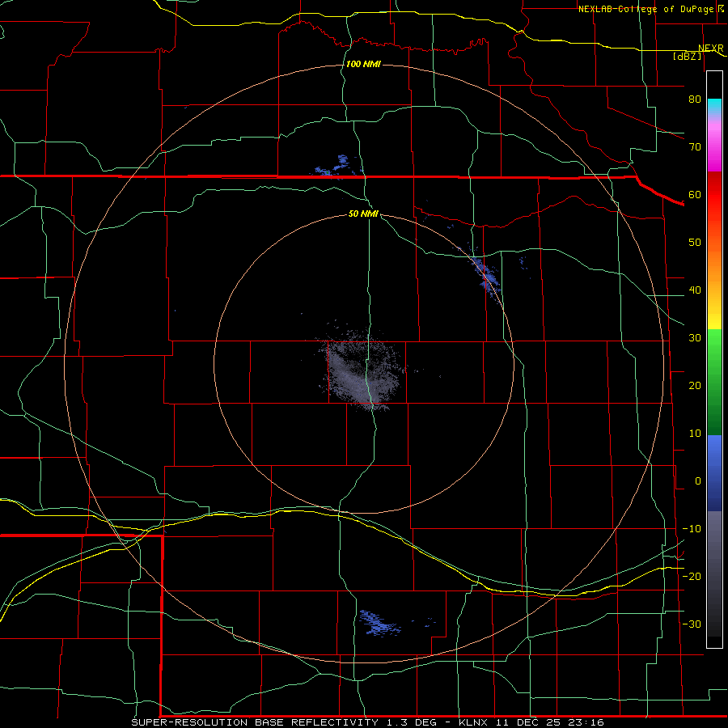
Task: Click the green band of the color scale
Action: click(x=714, y=382)
